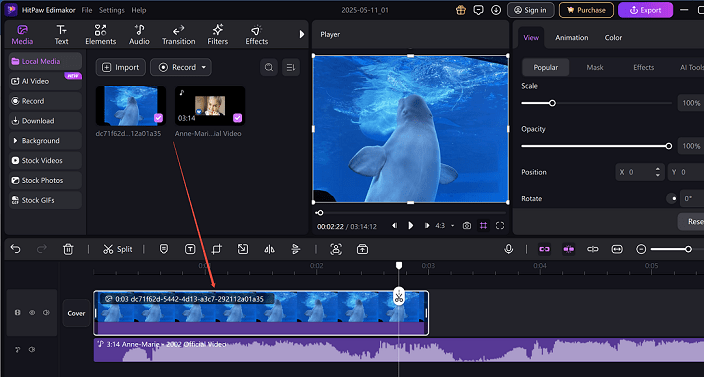Select Download in sidebar

(x=45, y=121)
